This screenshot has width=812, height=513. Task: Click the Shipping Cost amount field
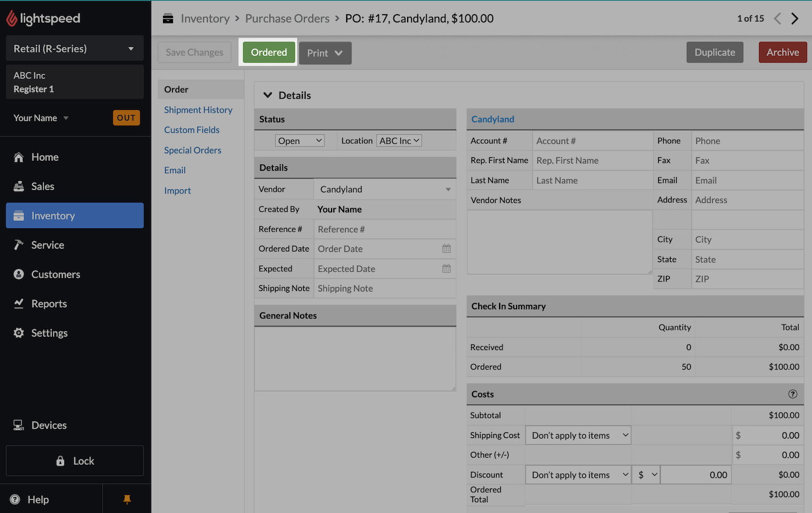tap(767, 435)
